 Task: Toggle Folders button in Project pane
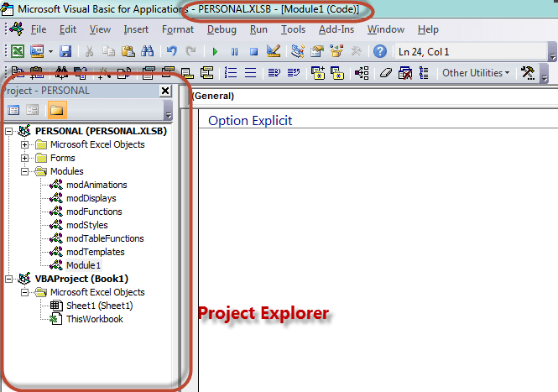coord(57,110)
